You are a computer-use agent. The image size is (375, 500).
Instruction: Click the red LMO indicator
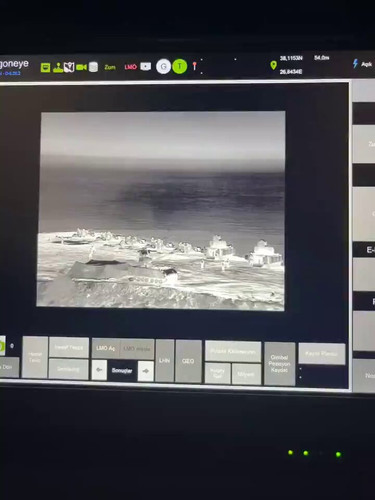[131, 67]
